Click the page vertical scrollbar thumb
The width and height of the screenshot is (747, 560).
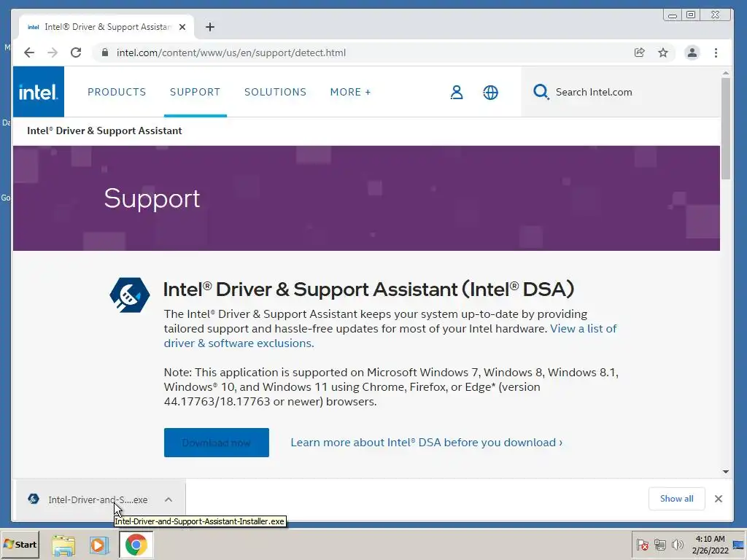coord(725,128)
